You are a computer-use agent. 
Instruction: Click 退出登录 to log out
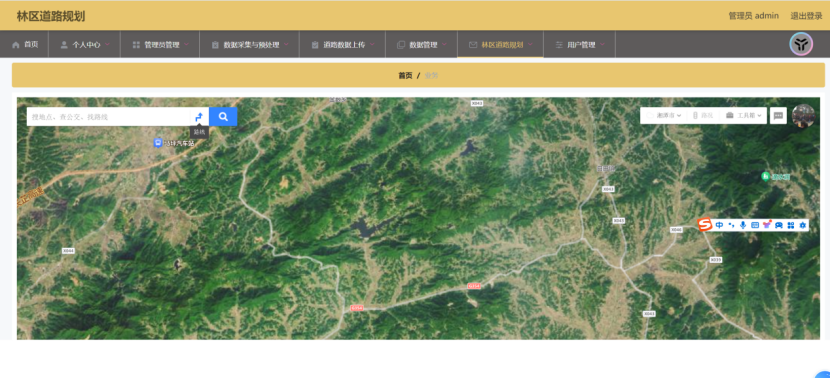tap(806, 16)
